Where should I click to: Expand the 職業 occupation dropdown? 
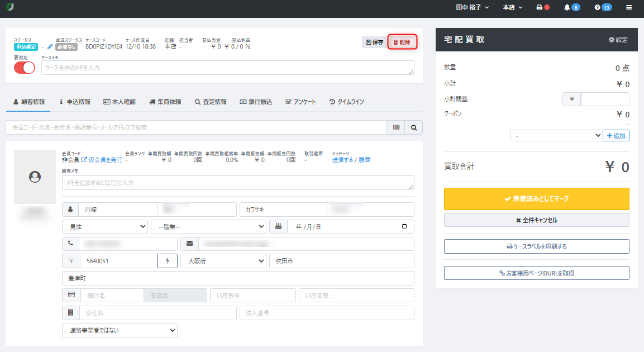click(208, 226)
